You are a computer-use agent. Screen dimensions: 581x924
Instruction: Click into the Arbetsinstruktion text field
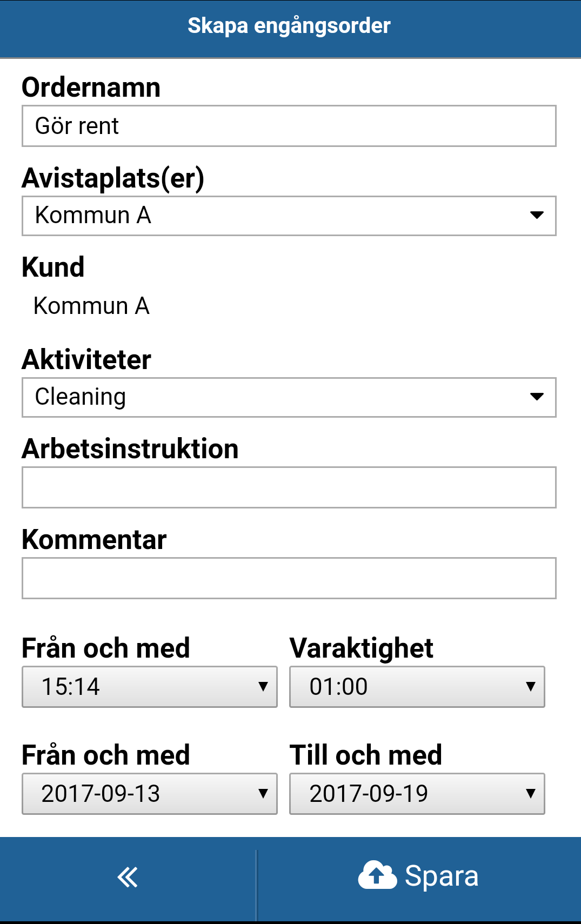coord(289,487)
